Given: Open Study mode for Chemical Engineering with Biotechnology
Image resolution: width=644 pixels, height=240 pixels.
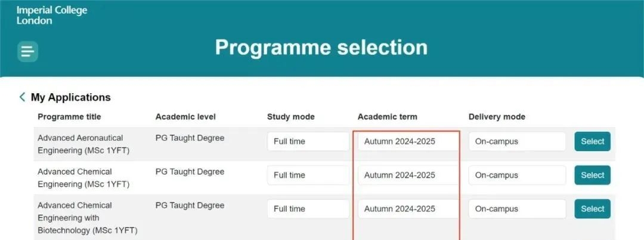Looking at the screenshot, I should click(x=308, y=209).
